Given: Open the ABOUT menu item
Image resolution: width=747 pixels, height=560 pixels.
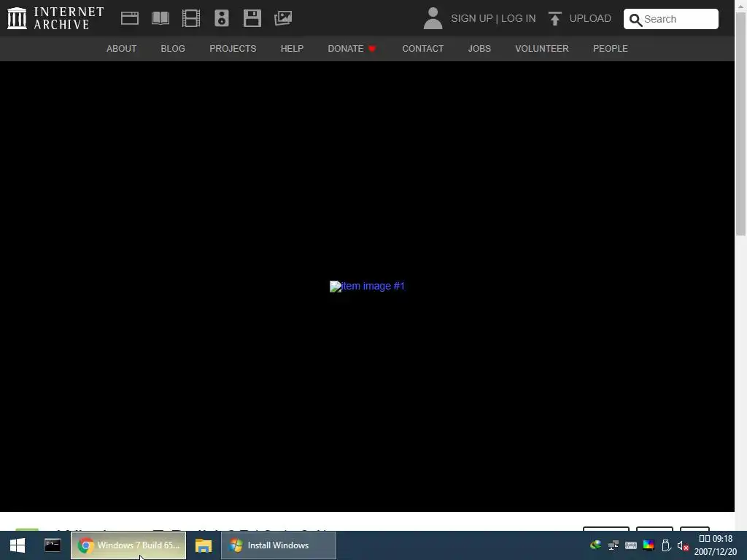Looking at the screenshot, I should (122, 49).
